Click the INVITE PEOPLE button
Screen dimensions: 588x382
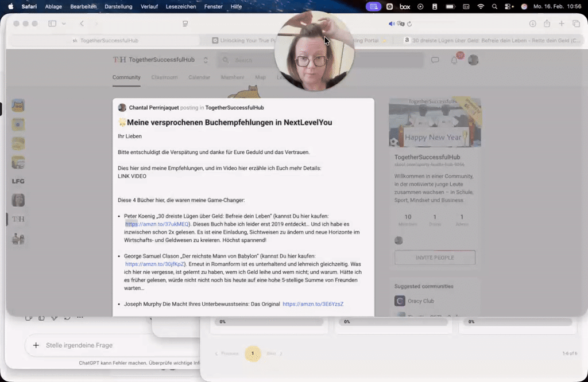tap(435, 258)
